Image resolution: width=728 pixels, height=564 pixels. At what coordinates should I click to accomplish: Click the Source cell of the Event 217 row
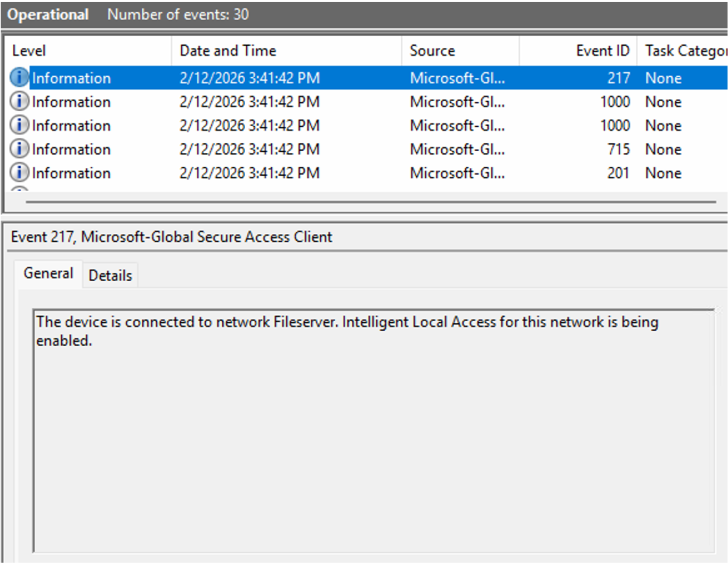pyautogui.click(x=457, y=78)
